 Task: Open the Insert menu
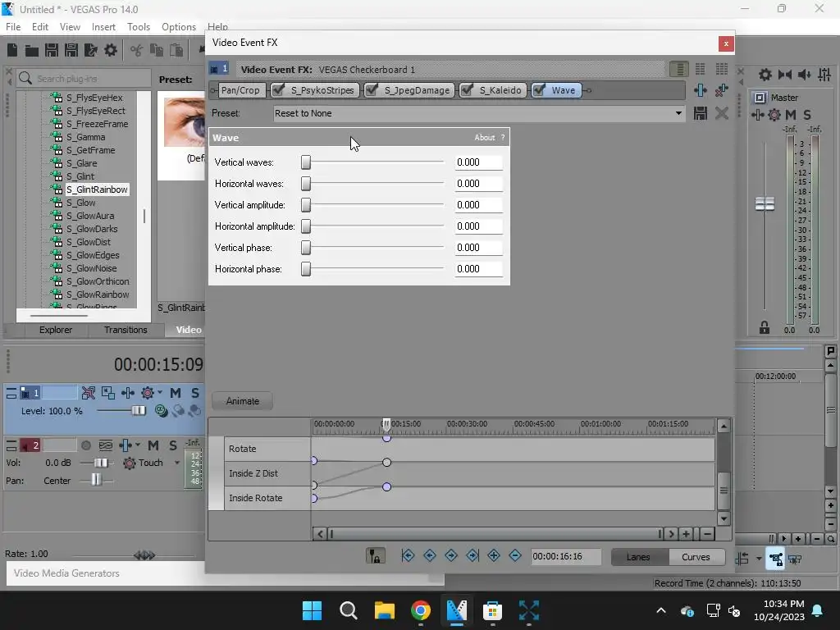[x=103, y=27]
